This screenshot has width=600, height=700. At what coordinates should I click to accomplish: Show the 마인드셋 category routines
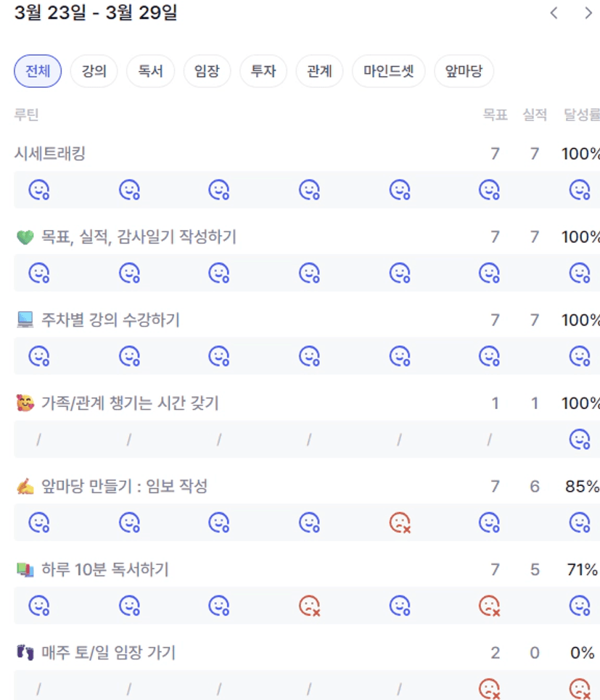(x=389, y=71)
